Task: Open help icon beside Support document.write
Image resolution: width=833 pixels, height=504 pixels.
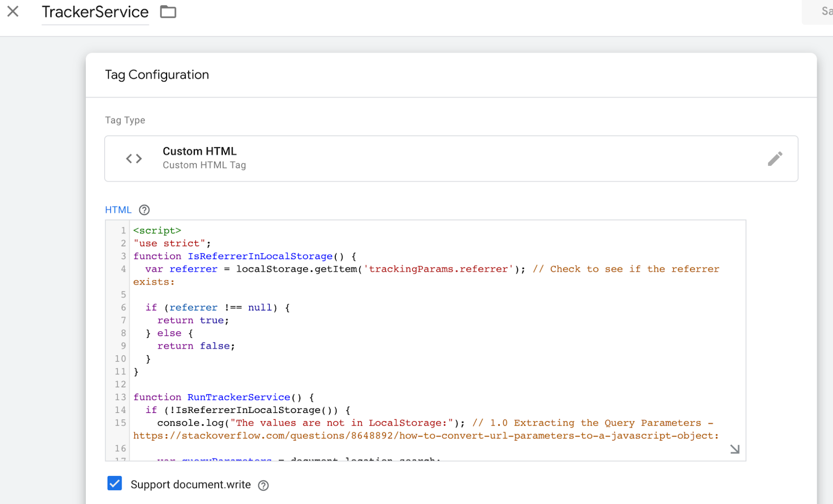Action: coord(263,485)
